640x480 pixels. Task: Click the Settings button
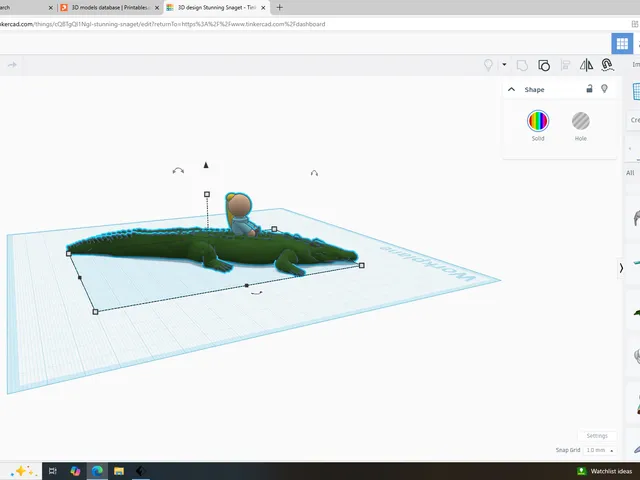tap(597, 436)
